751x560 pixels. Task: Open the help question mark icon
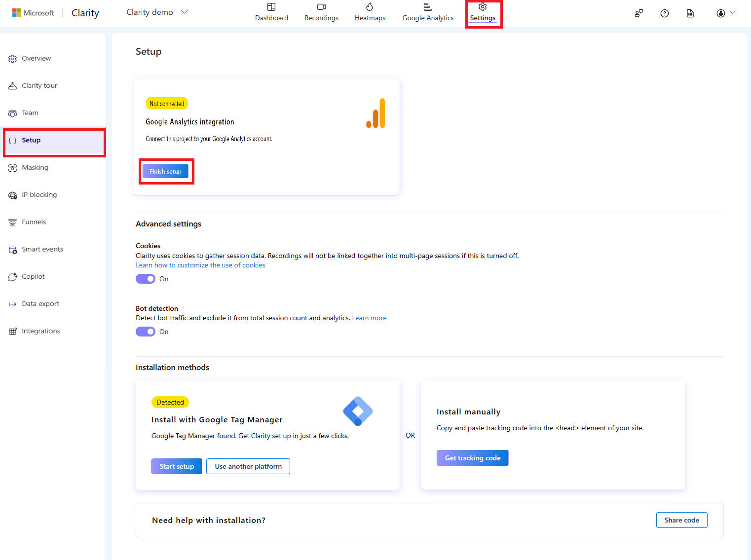point(665,13)
